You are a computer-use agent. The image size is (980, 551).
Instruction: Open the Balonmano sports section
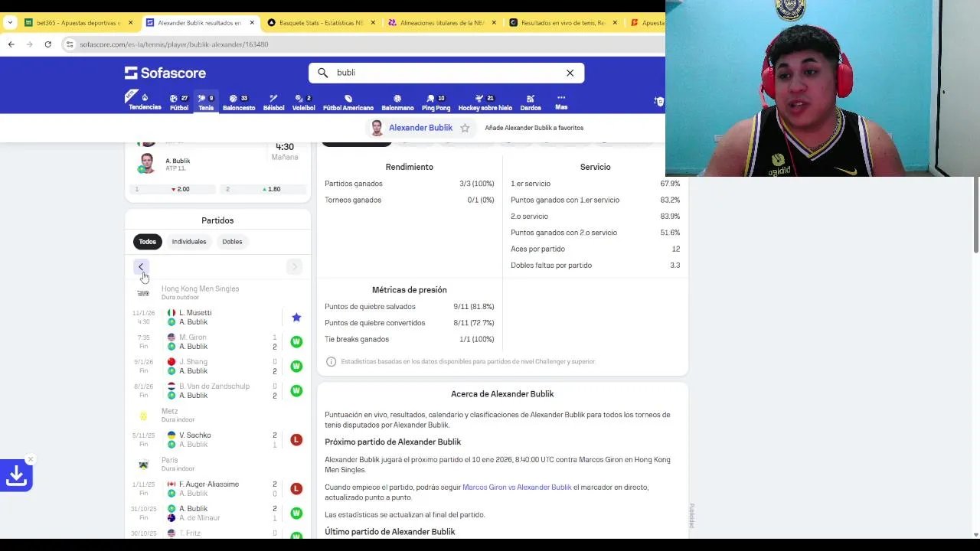click(x=397, y=102)
